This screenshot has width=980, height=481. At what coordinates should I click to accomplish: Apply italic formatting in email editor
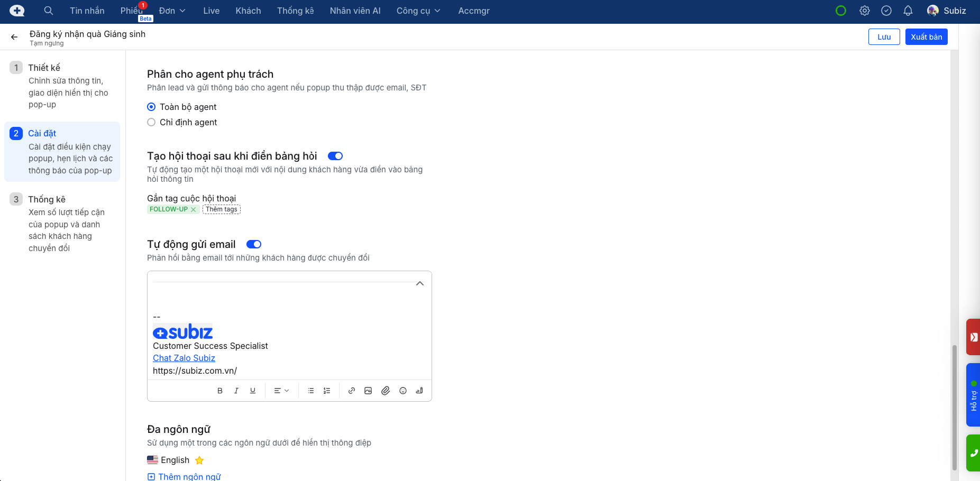tap(236, 391)
